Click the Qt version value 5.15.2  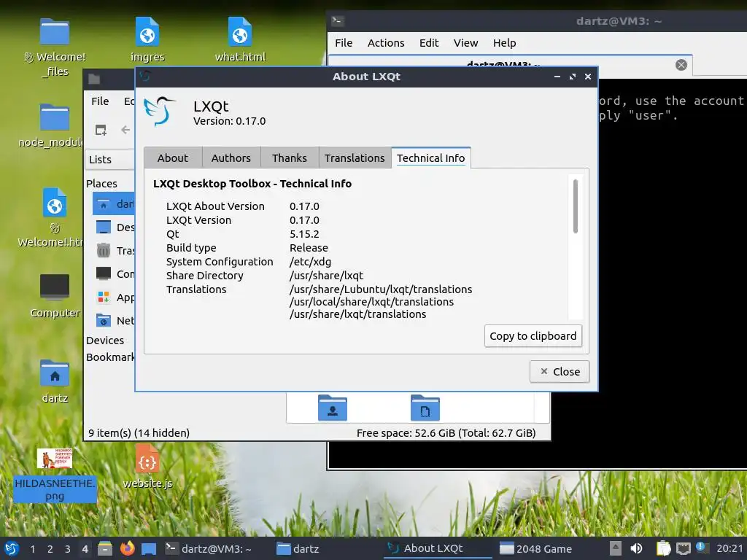(x=304, y=234)
